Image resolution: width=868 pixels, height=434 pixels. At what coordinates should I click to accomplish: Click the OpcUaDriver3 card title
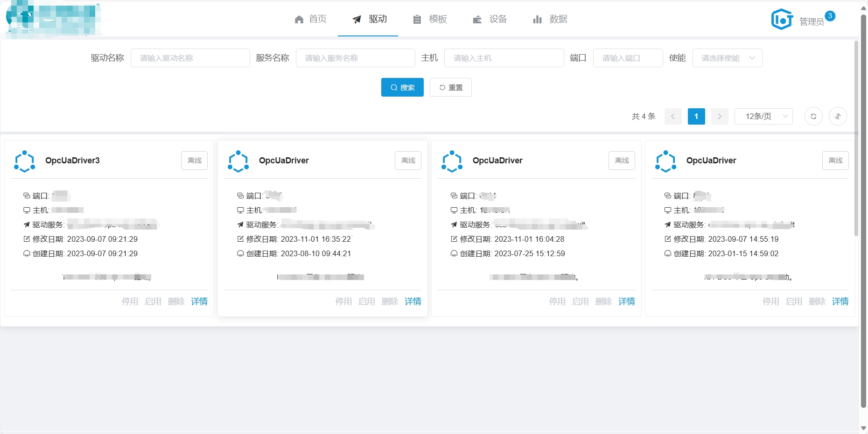pos(72,161)
